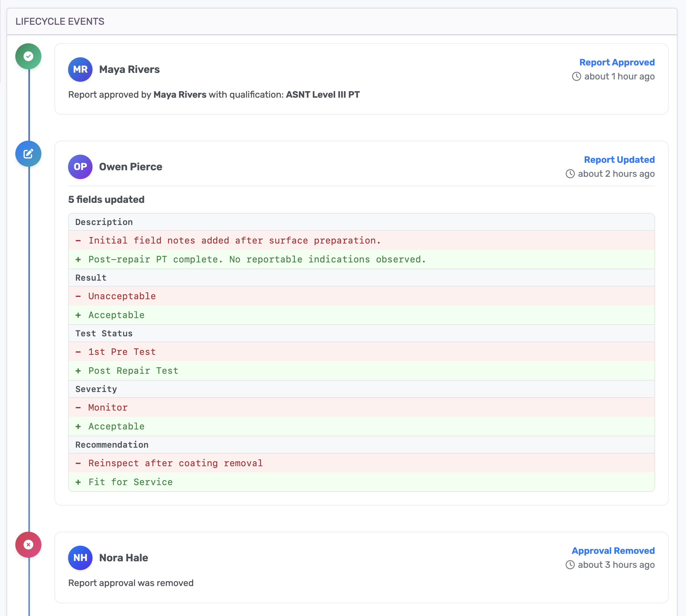
Task: Click the Result field header row
Action: [x=361, y=278]
